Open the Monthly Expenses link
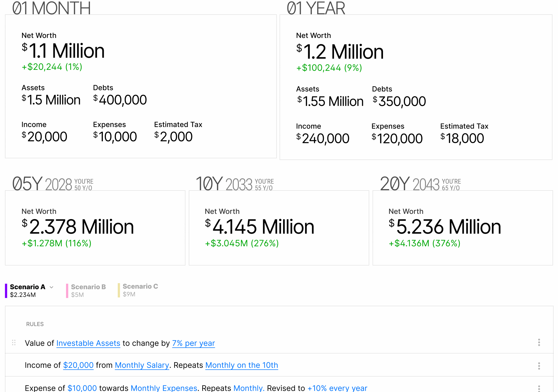Image resolution: width=558 pixels, height=392 pixels. (x=164, y=388)
